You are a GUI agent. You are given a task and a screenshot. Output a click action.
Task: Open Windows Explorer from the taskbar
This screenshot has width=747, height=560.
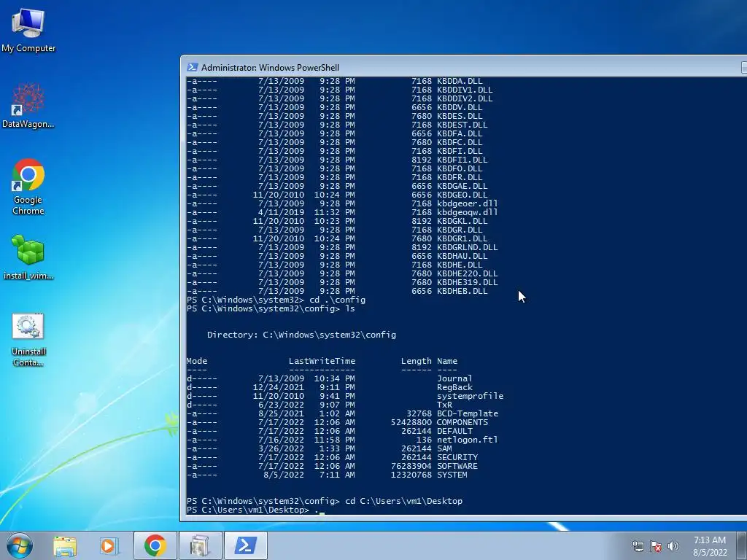65,546
